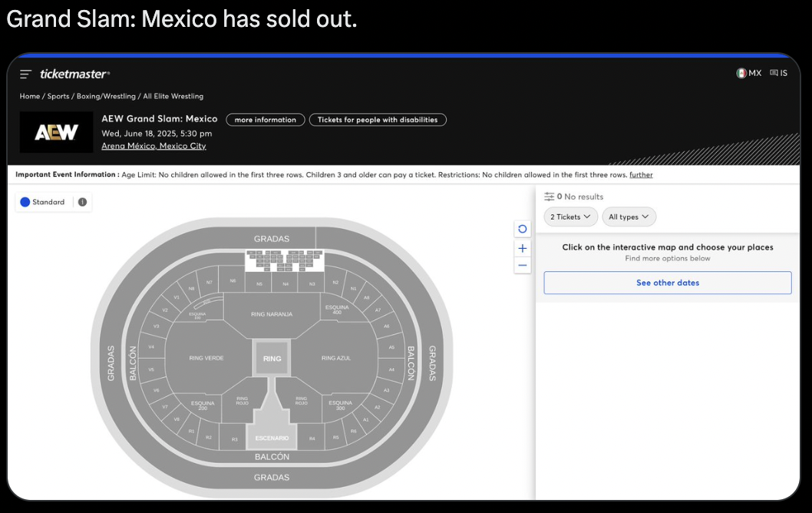Open the IS language selector
The width and height of the screenshot is (812, 513).
[x=778, y=73]
